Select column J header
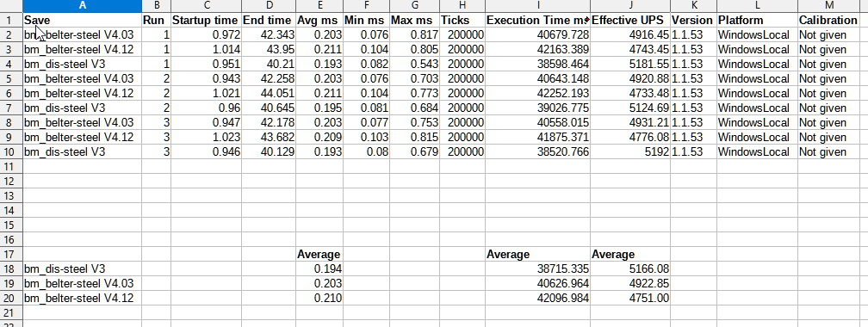868x327 pixels. pyautogui.click(x=630, y=5)
